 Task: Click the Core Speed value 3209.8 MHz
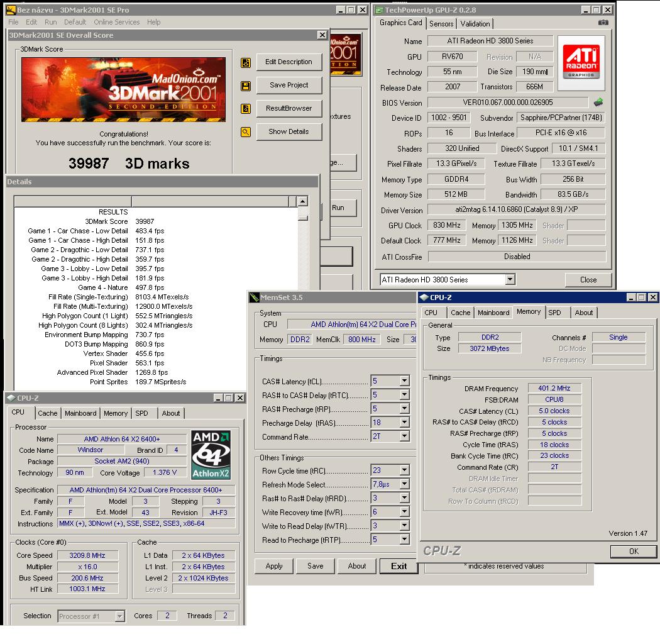87,555
